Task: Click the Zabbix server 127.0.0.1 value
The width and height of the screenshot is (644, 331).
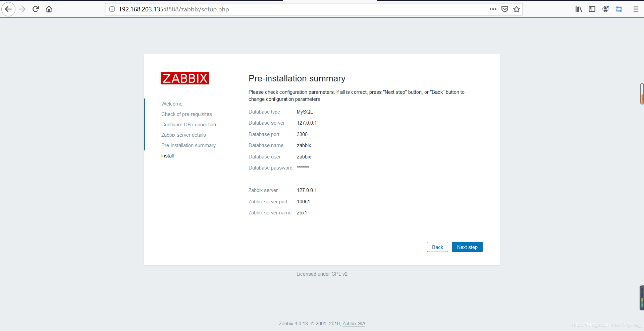Action: 307,190
